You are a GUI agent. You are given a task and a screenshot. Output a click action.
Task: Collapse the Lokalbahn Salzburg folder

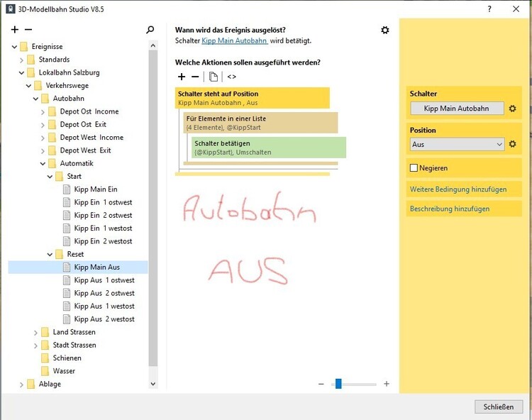[21, 72]
